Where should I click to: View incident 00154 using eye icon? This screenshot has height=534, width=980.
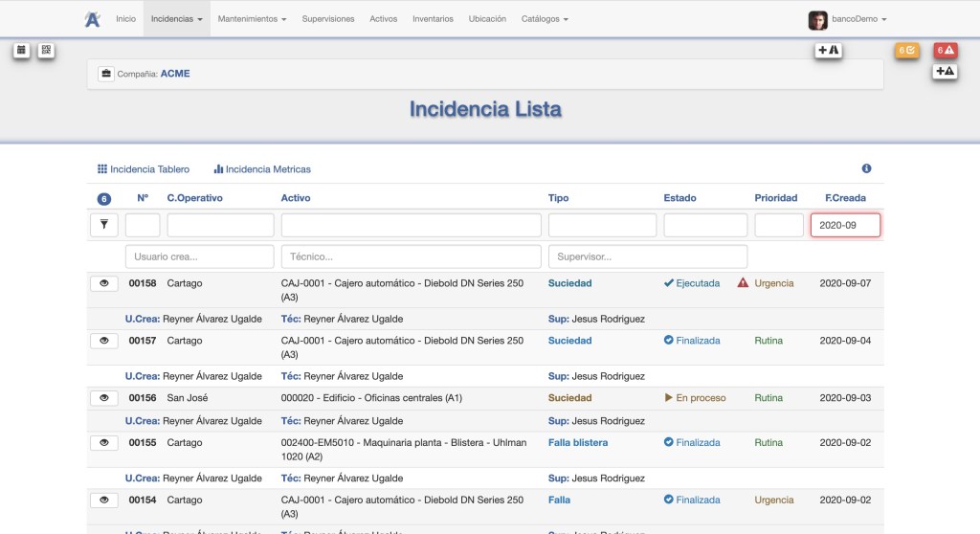pyautogui.click(x=103, y=500)
